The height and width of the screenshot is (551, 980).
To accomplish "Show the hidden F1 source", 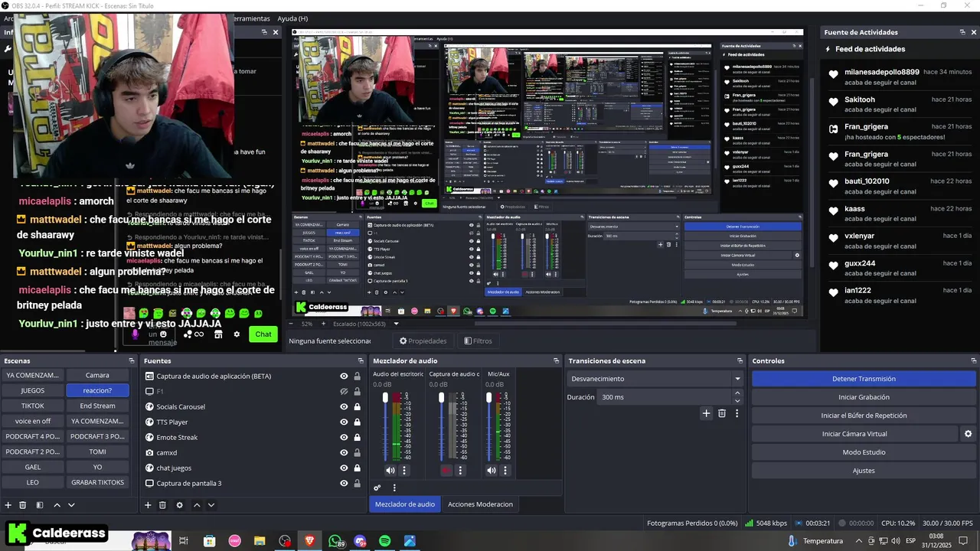I will click(345, 392).
